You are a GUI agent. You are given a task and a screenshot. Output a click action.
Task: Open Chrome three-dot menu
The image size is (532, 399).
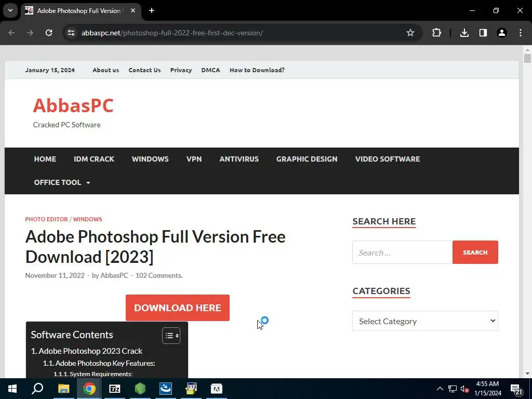pos(521,33)
